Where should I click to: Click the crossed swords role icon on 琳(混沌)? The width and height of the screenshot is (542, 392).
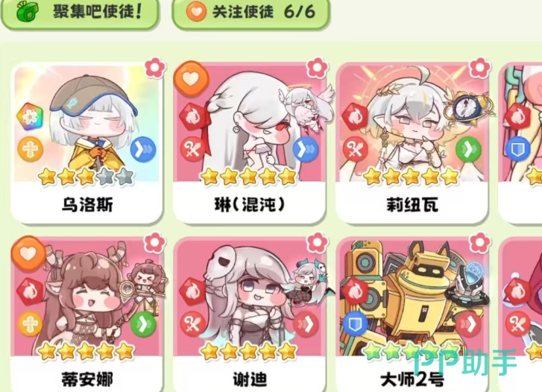192,149
